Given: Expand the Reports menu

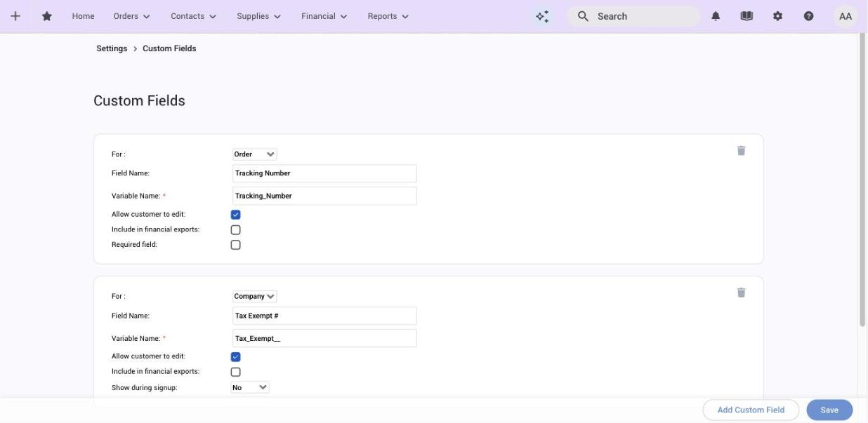Looking at the screenshot, I should [x=388, y=16].
